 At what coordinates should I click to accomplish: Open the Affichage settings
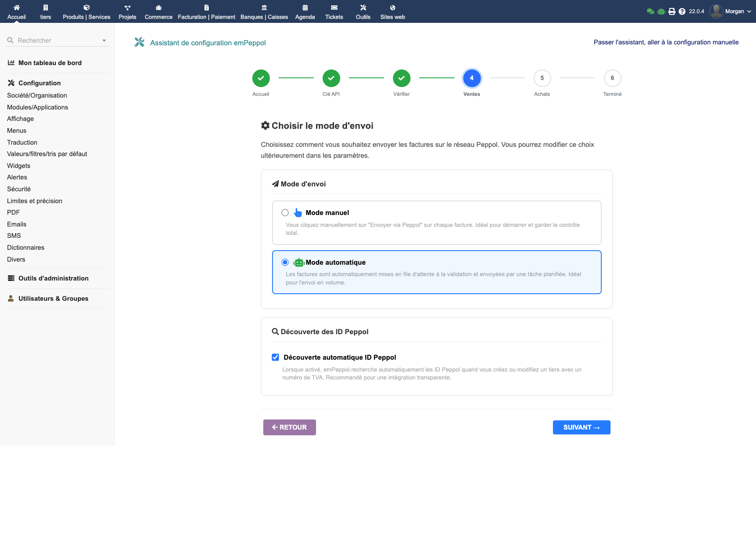click(20, 119)
